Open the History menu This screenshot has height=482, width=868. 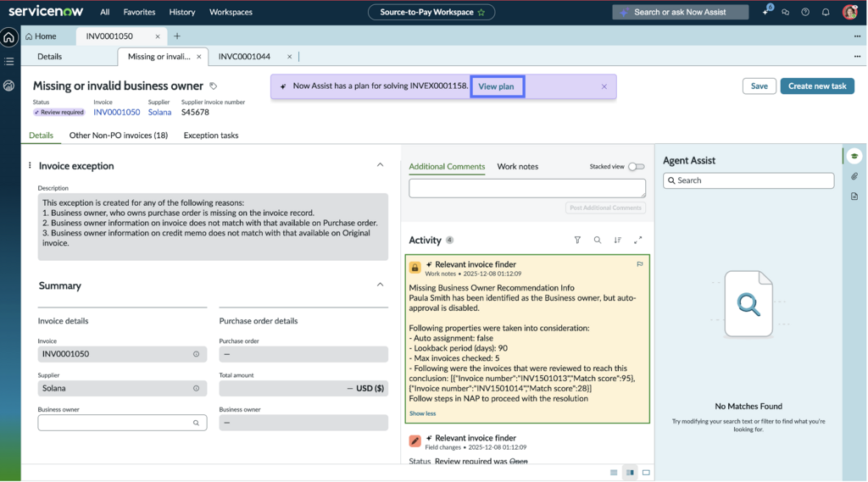coord(182,12)
